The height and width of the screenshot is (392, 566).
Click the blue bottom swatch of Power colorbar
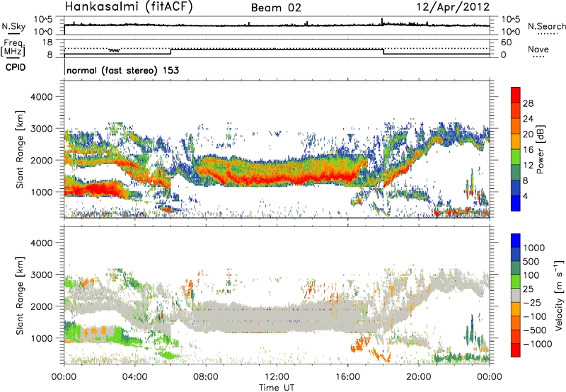pyautogui.click(x=516, y=204)
